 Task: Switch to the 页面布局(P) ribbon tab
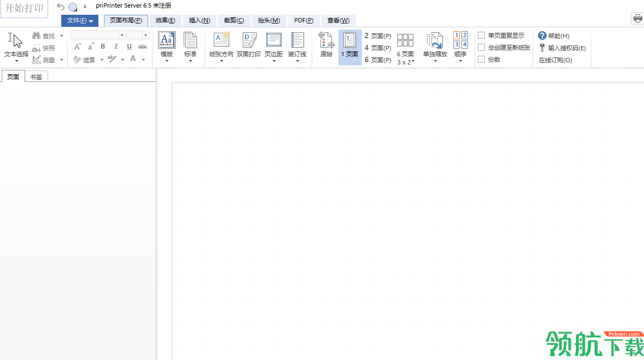point(126,21)
